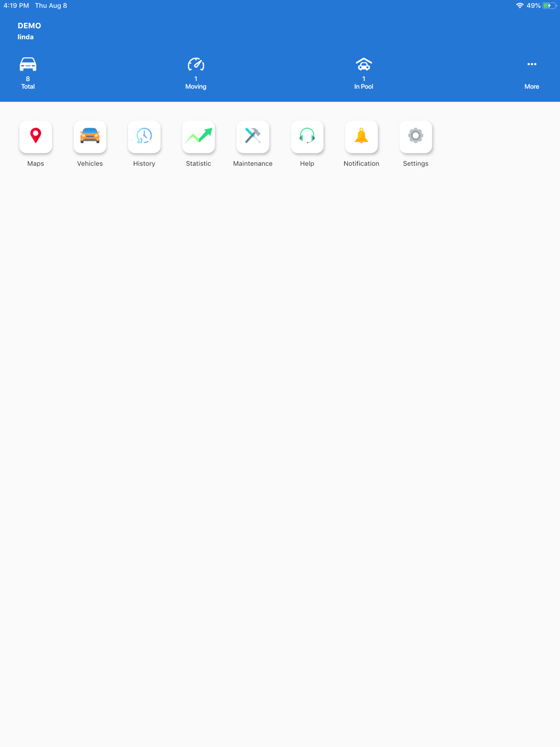Screen dimensions: 560x747
Task: Select the "Total" label
Action: (x=28, y=87)
